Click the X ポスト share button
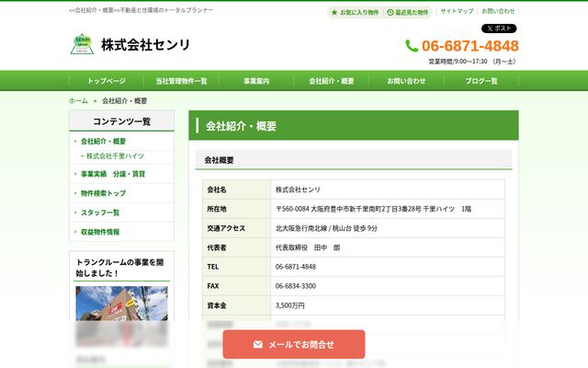Image resolution: width=588 pixels, height=368 pixels. 499,29
